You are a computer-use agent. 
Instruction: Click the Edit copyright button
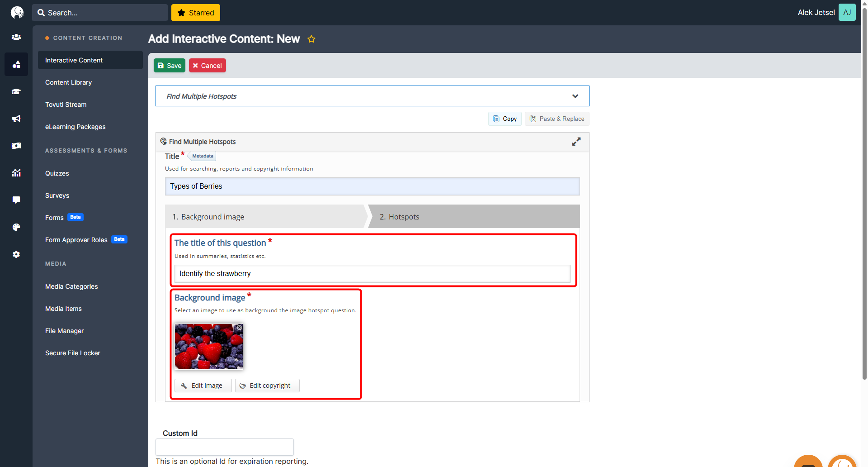267,386
